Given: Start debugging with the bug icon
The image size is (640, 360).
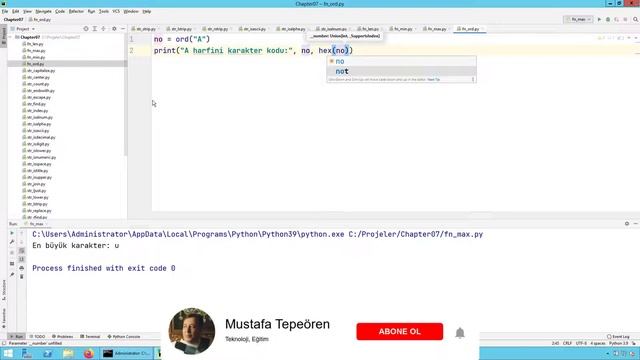Looking at the screenshot, I should (x=608, y=20).
